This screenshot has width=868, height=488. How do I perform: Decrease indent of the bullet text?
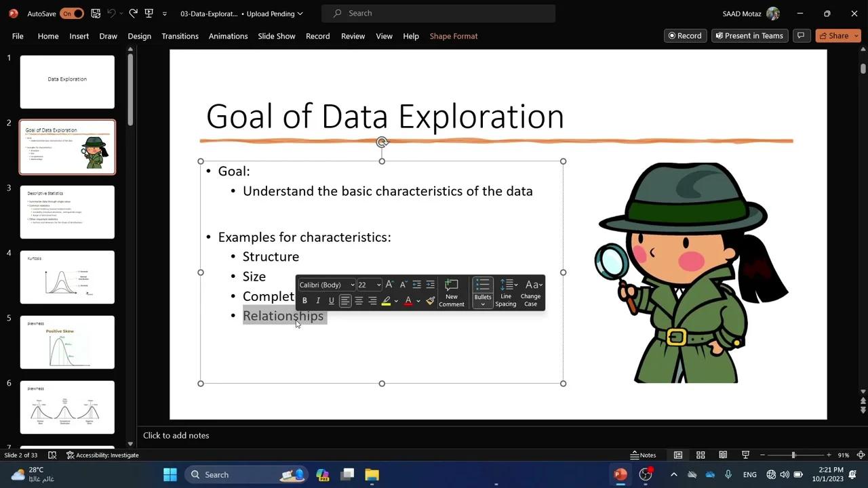[x=416, y=285]
